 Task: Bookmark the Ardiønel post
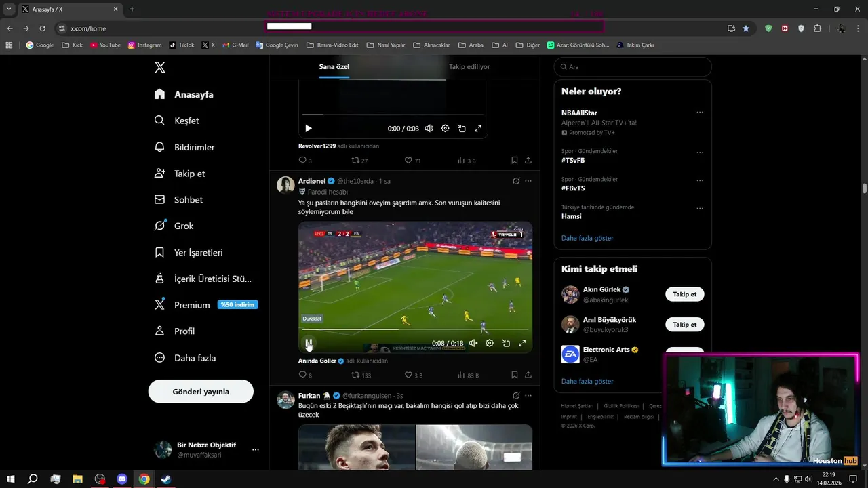coord(515,375)
